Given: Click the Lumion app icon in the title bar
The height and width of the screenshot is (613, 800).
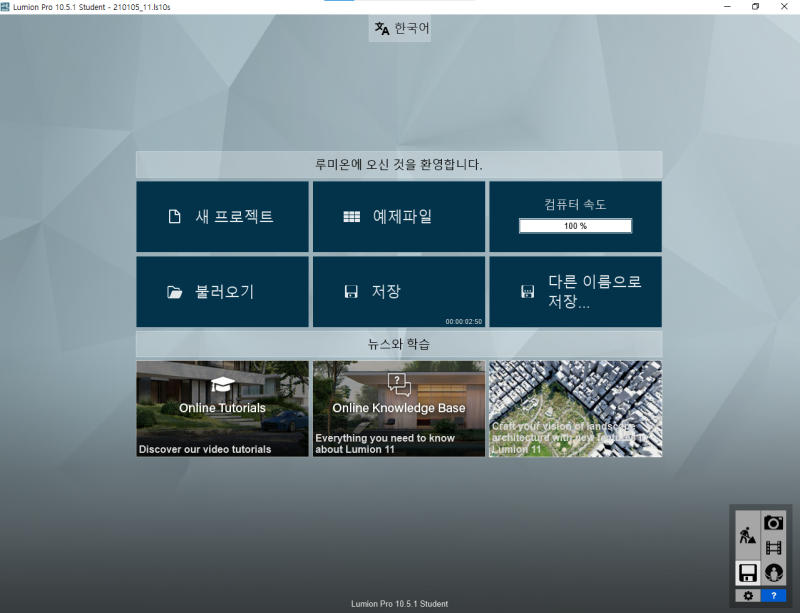Looking at the screenshot, I should [5, 7].
